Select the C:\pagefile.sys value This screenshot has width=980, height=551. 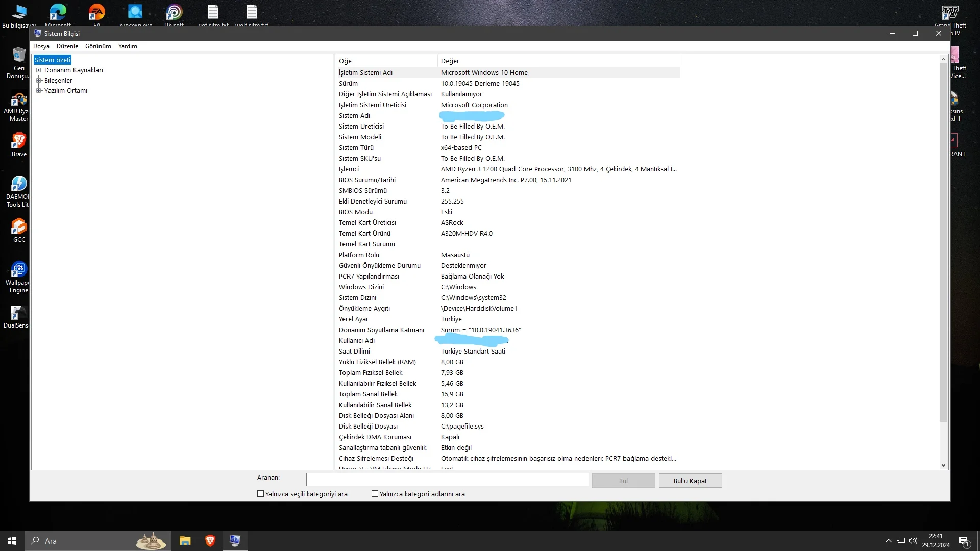(x=462, y=426)
